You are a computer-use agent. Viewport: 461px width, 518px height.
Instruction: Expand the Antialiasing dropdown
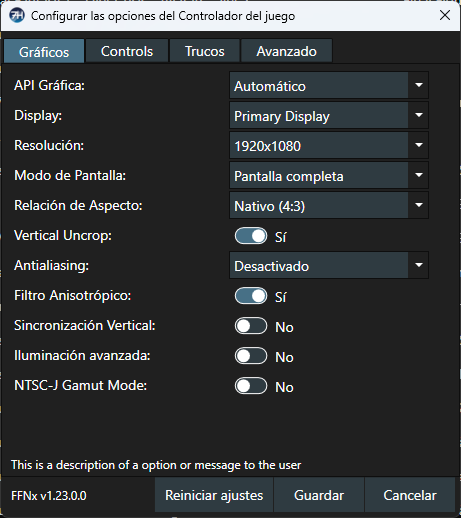tap(329, 265)
